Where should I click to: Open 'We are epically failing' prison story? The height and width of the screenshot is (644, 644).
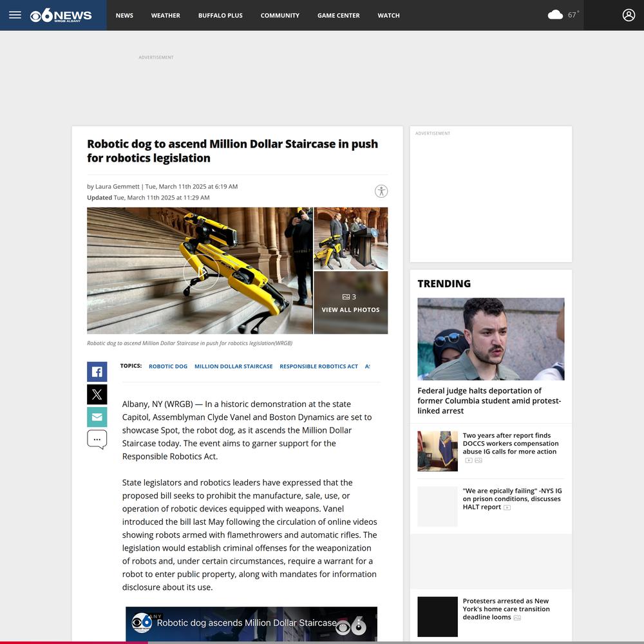point(512,498)
